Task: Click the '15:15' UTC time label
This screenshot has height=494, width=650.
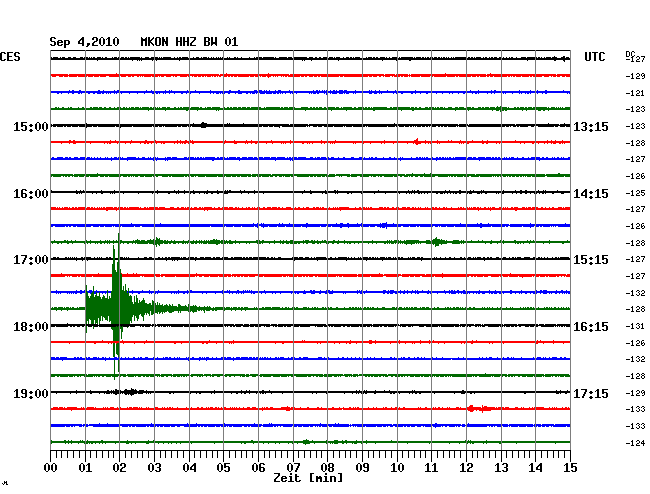Action: click(x=591, y=260)
